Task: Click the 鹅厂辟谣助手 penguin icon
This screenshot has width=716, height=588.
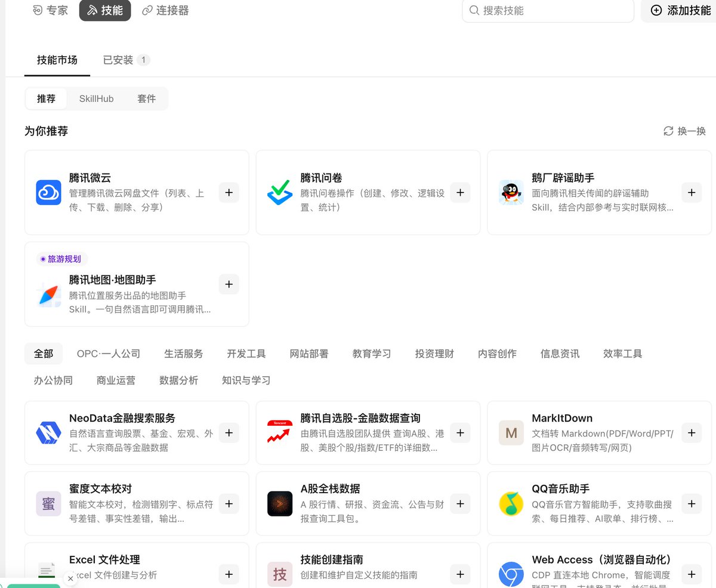Action: click(511, 192)
